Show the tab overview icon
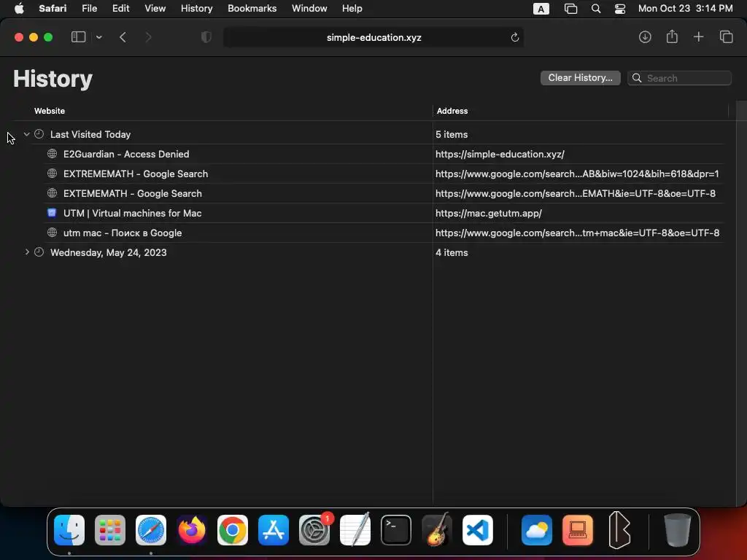Viewport: 747px width, 560px height. coord(726,36)
